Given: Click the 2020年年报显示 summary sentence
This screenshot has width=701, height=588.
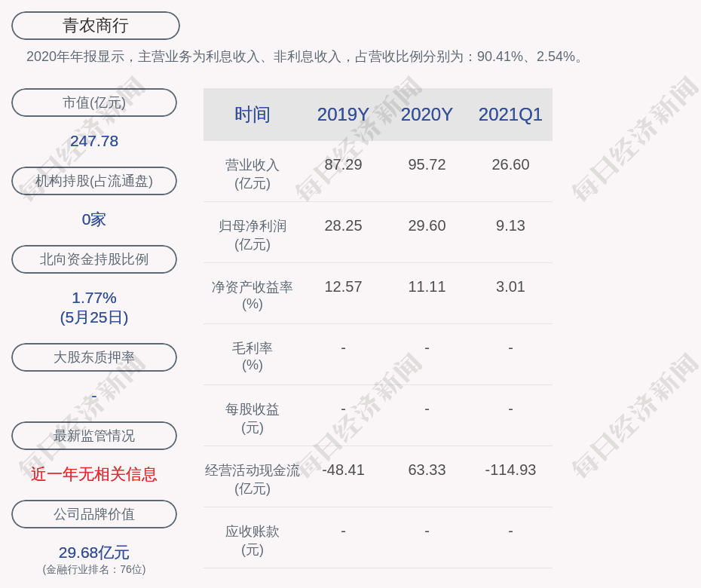Looking at the screenshot, I should pyautogui.click(x=305, y=57).
